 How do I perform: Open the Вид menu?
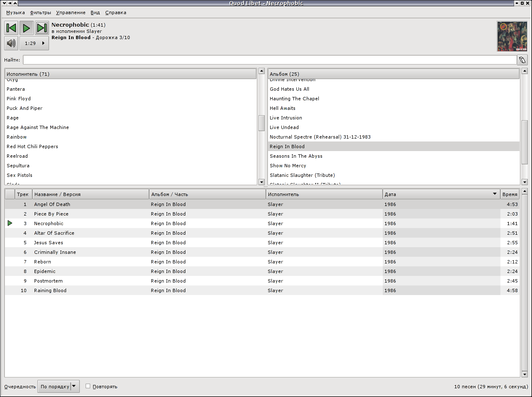95,12
